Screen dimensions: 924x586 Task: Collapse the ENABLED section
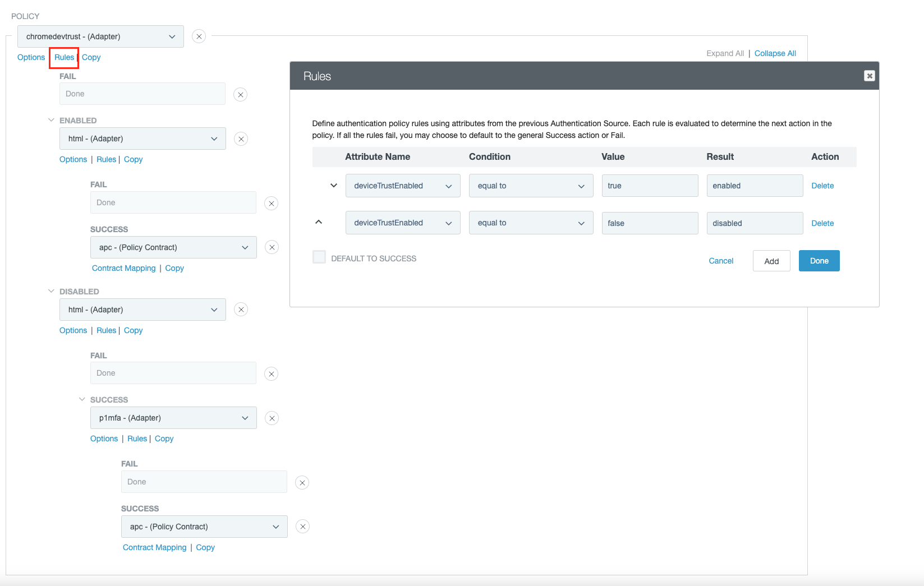50,119
